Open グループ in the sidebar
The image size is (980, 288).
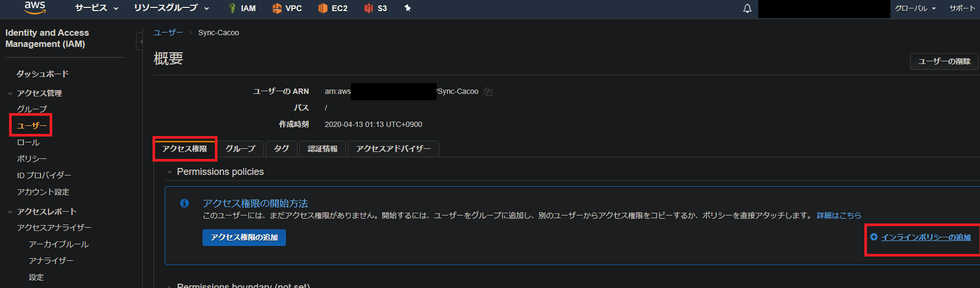pyautogui.click(x=32, y=109)
